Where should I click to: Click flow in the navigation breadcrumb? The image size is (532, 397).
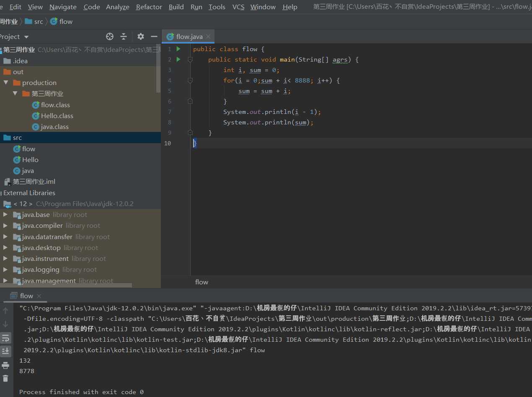coord(62,21)
